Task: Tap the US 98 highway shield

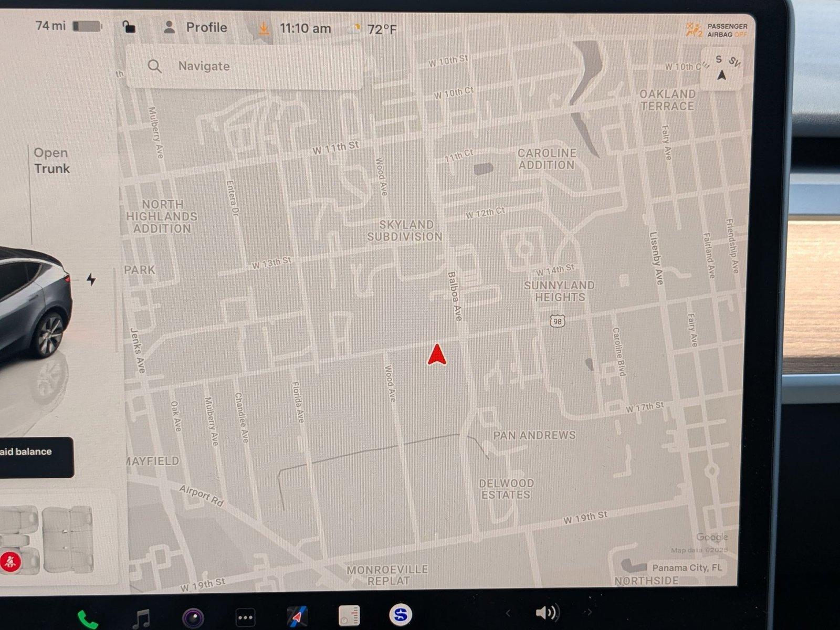Action: pyautogui.click(x=558, y=321)
